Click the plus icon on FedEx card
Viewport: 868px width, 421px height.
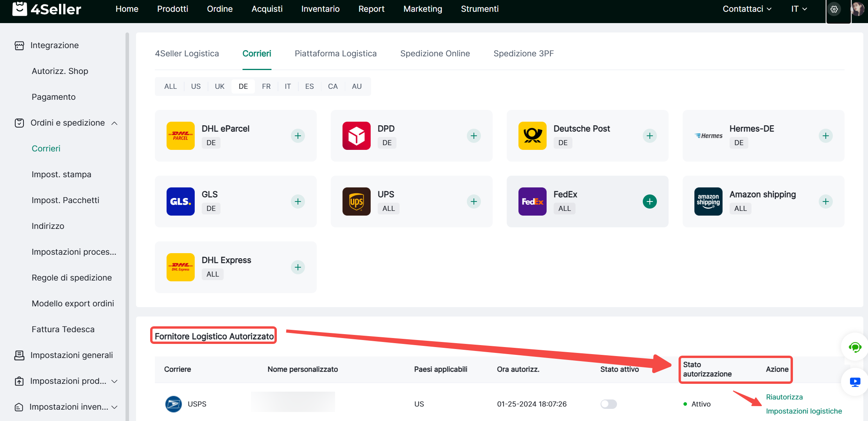(x=649, y=202)
